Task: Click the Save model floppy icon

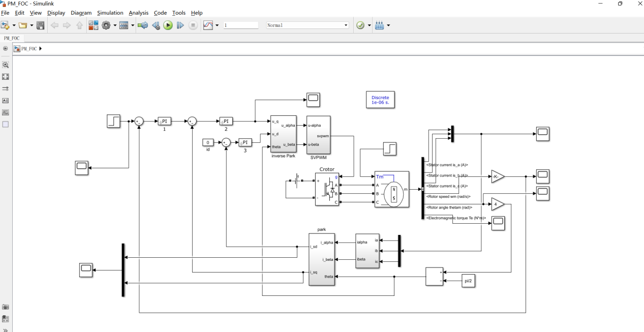Action: tap(41, 25)
